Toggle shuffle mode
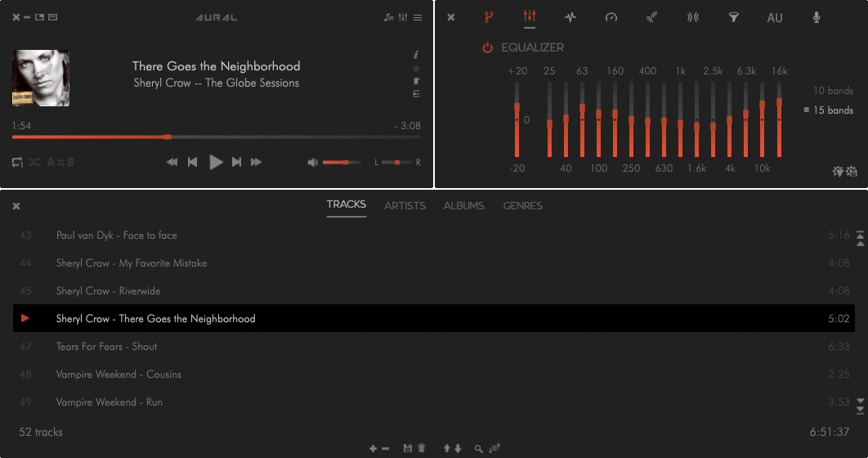 (34, 162)
